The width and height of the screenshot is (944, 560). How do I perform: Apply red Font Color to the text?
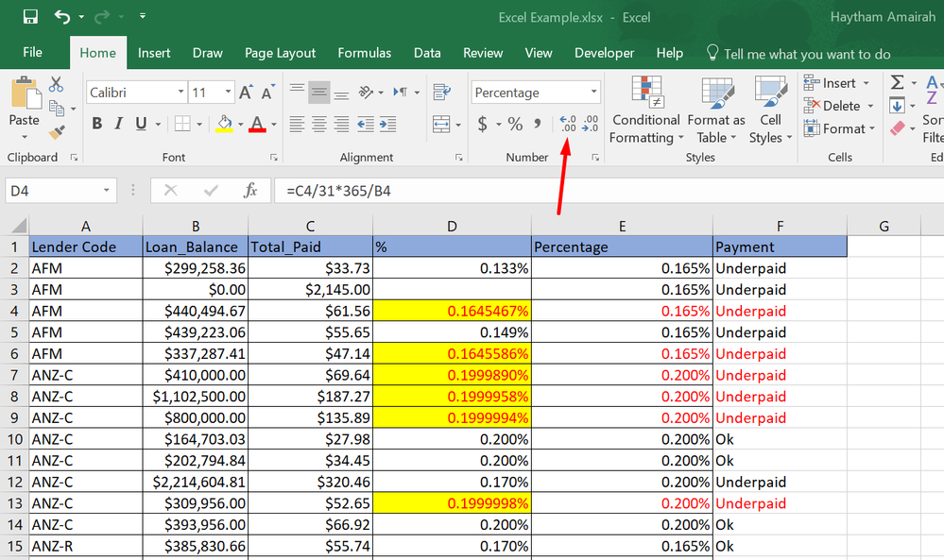(x=257, y=124)
